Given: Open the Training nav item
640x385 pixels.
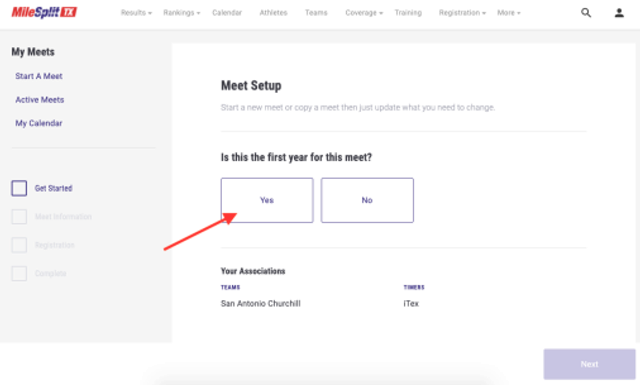Looking at the screenshot, I should [408, 13].
